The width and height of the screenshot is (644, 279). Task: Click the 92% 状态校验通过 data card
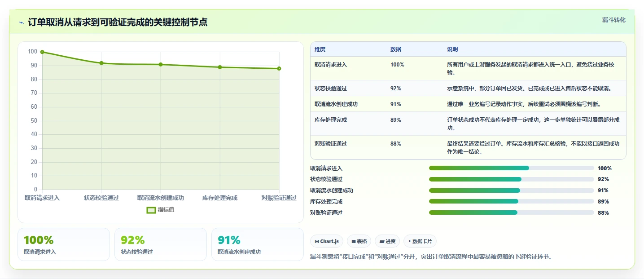(161, 244)
